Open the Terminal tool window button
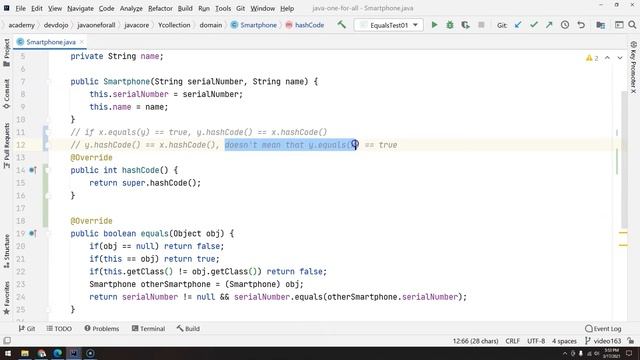The image size is (640, 360). coord(148,329)
